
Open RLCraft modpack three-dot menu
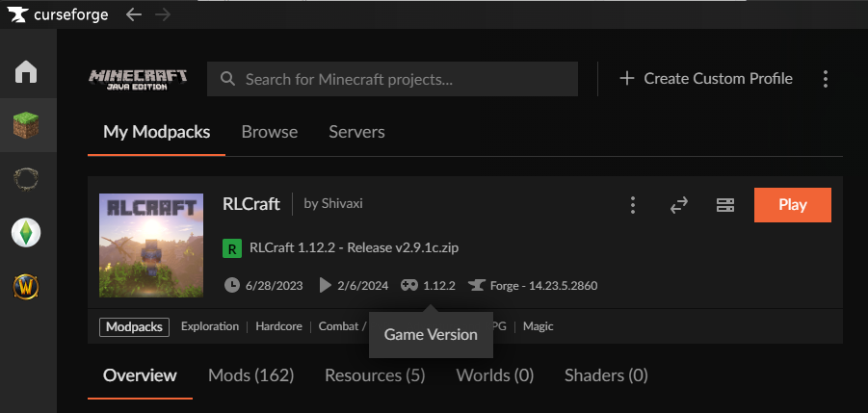pos(633,205)
